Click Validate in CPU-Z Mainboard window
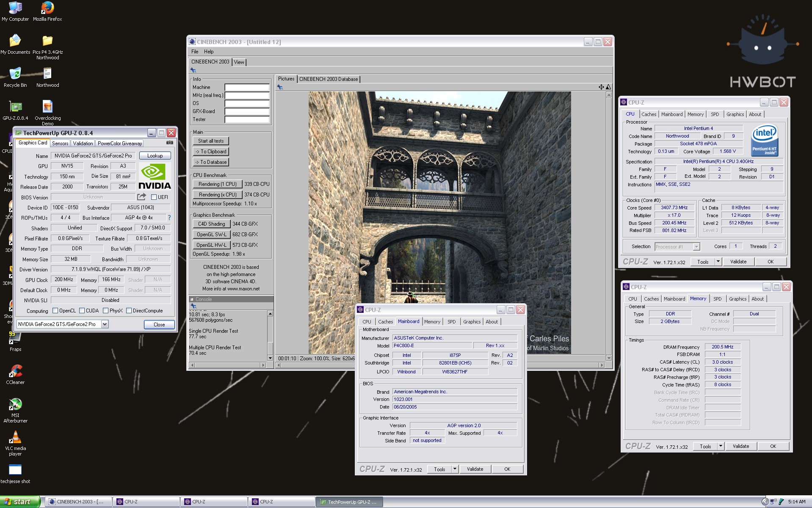This screenshot has height=508, width=812. (475, 469)
